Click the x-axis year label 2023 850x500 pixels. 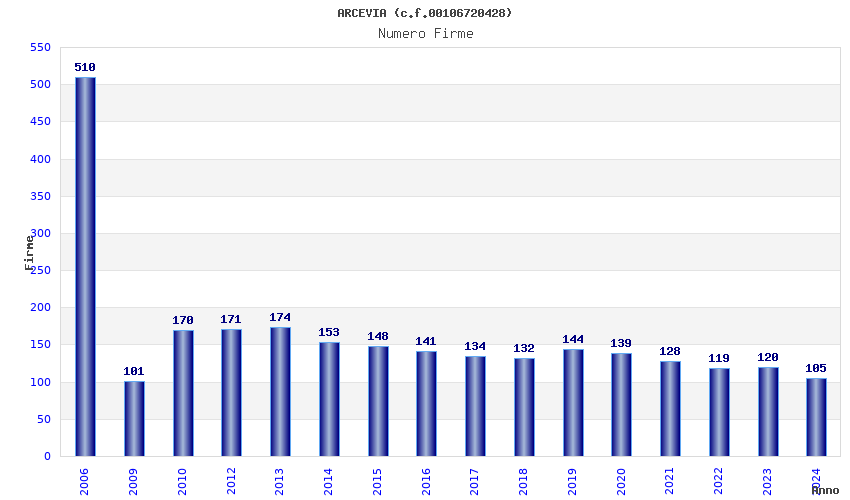767,482
